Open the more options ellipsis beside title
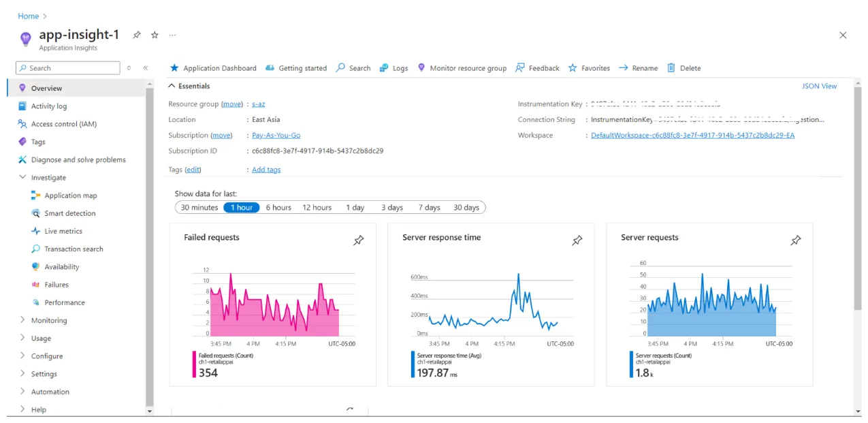 coord(172,35)
